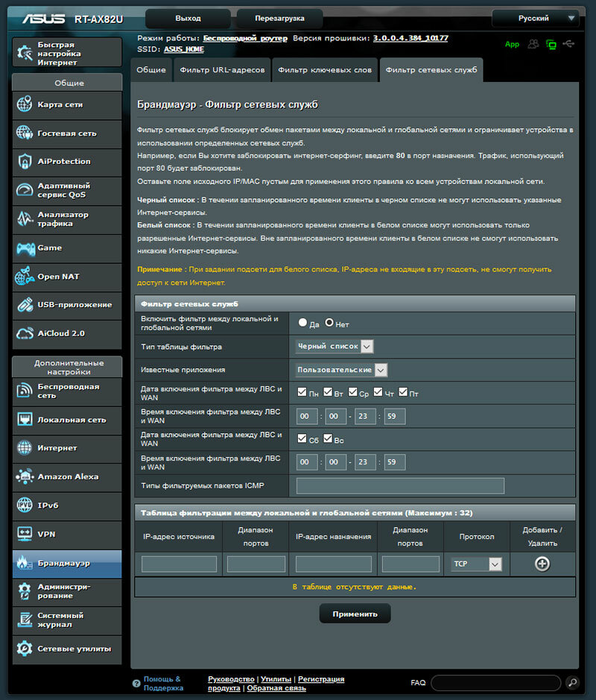Toggle the Сб weekend checkbox
The image size is (596, 700).
click(x=302, y=438)
